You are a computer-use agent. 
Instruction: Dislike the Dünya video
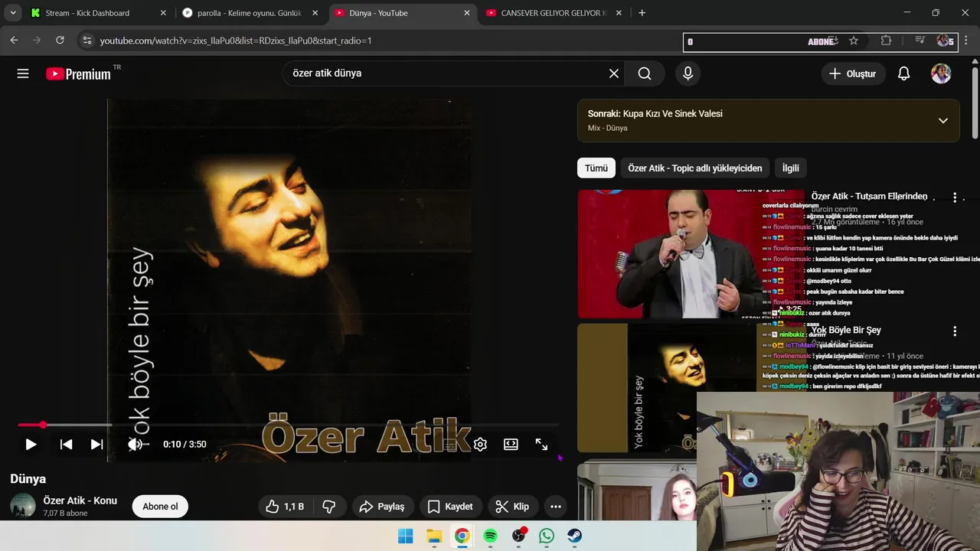[x=329, y=507]
